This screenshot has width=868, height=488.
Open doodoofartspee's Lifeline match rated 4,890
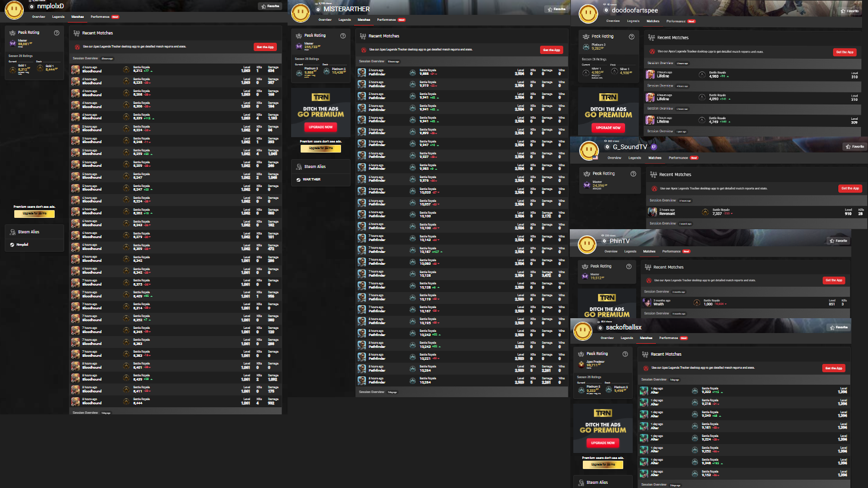[x=752, y=97]
